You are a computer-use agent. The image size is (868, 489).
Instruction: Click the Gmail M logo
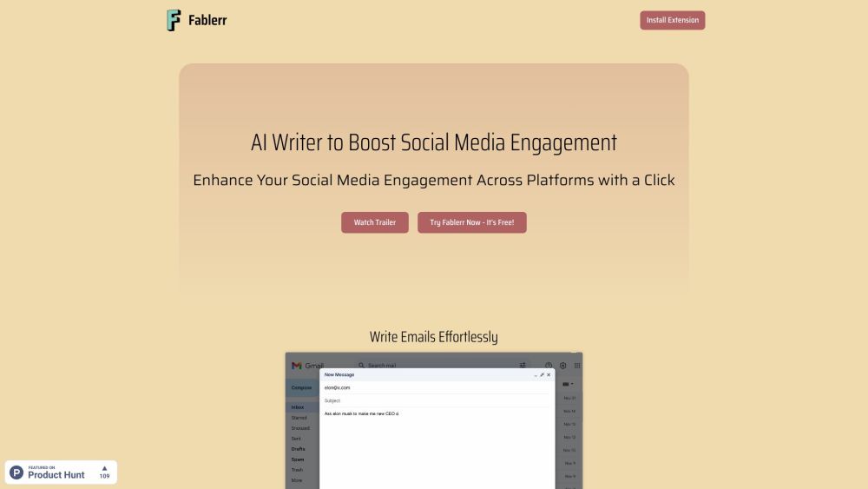coord(297,366)
